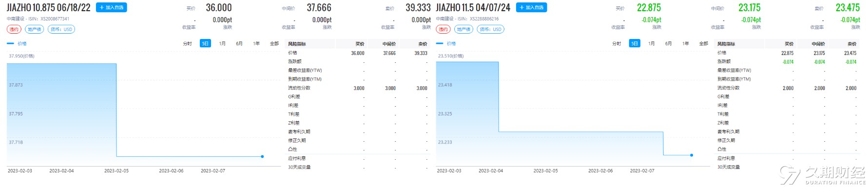
Task: Click ISIN XS2288886216 text
Action: pyautogui.click(x=484, y=19)
